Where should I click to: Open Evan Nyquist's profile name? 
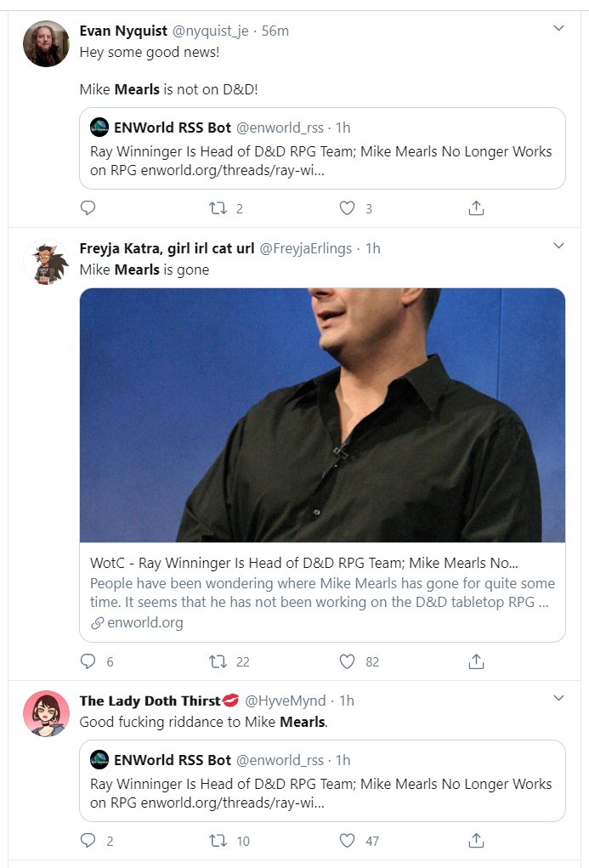pos(123,31)
